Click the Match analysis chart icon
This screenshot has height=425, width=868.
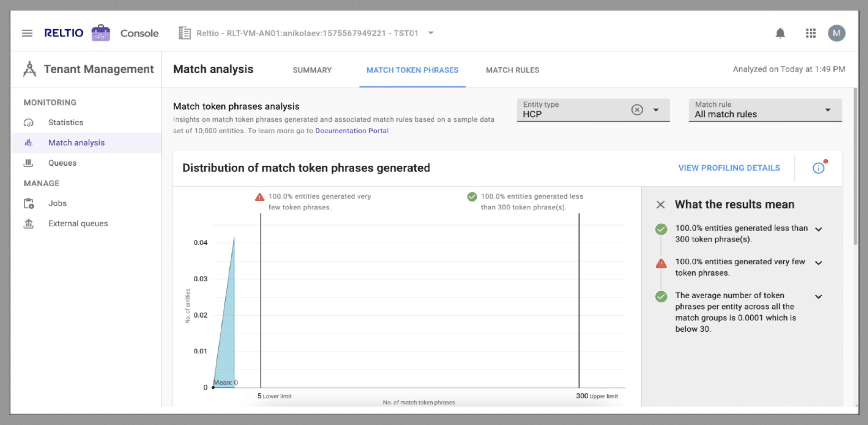(x=28, y=143)
